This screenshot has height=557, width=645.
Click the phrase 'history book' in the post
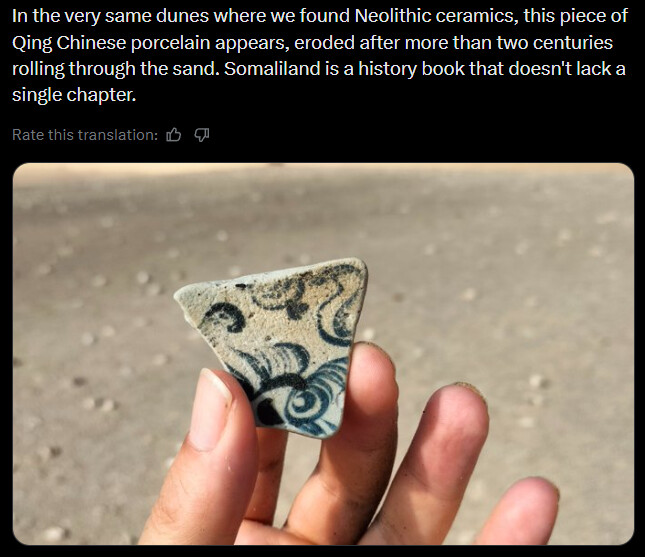tap(411, 69)
